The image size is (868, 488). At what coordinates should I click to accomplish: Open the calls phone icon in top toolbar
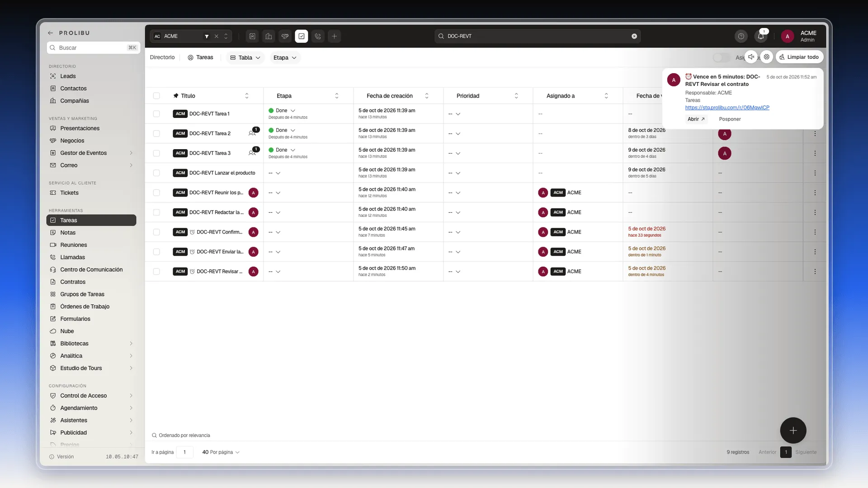(x=318, y=36)
